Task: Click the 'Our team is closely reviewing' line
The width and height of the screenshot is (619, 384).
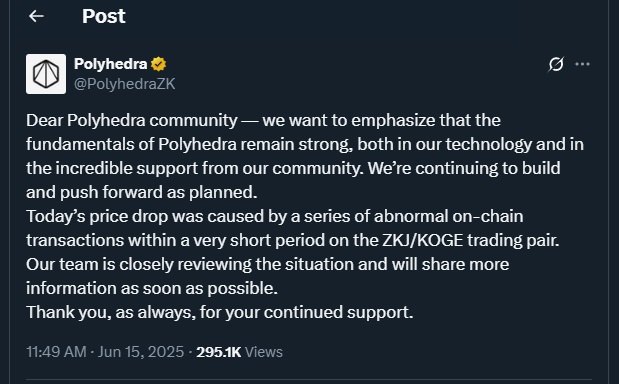Action: coord(268,264)
